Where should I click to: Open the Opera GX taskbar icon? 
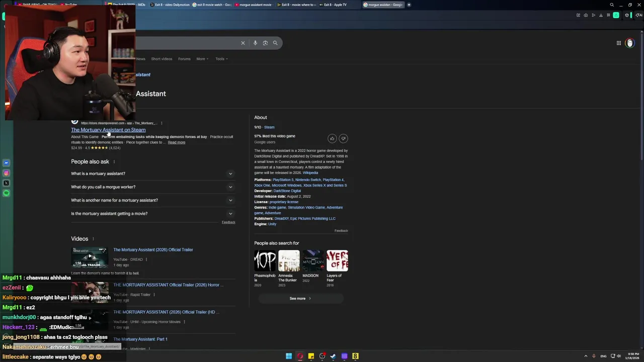click(300, 356)
